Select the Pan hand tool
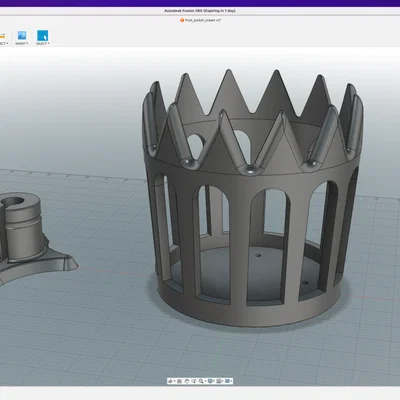Viewport: 400px width, 400px height. tap(187, 381)
